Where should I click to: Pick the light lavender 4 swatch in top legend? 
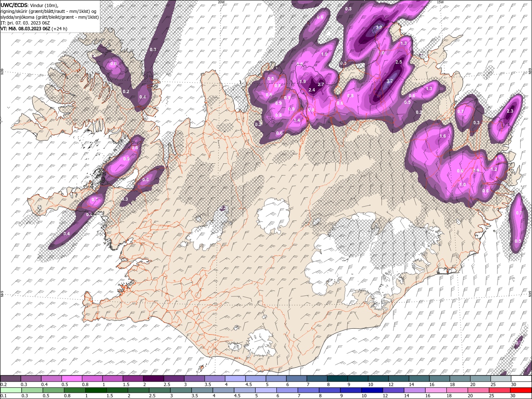point(235,379)
